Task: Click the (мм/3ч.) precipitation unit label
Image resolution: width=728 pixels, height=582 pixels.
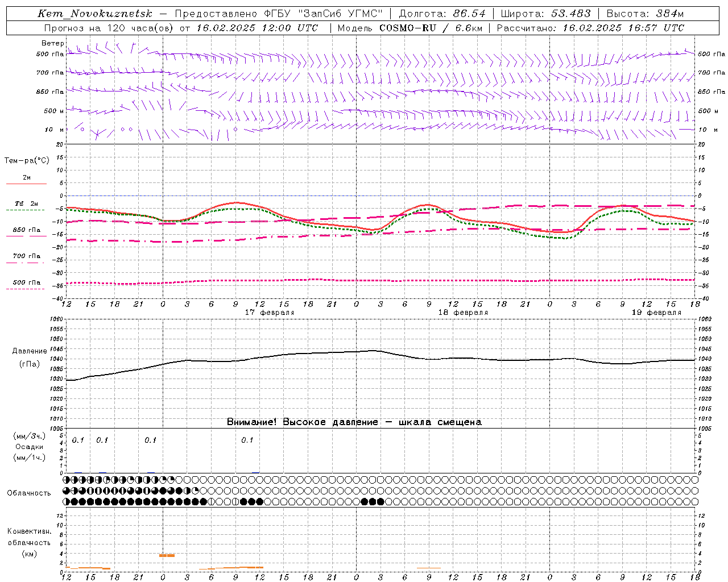Action: [30, 436]
